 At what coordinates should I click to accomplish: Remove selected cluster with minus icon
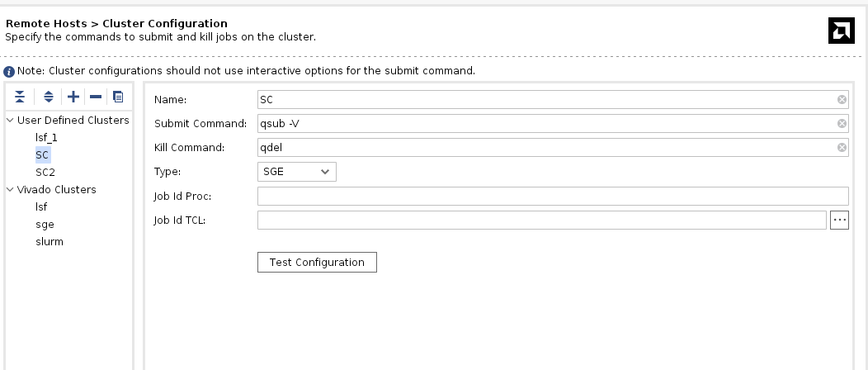click(x=96, y=97)
